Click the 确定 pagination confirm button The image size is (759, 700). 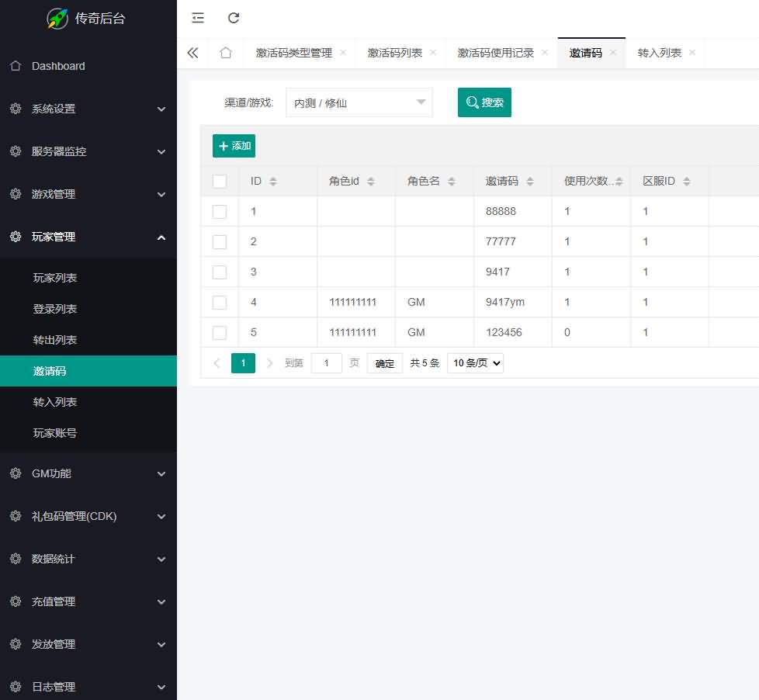point(384,362)
